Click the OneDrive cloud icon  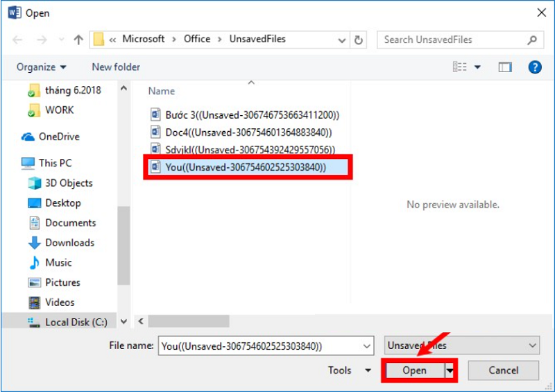(x=28, y=137)
